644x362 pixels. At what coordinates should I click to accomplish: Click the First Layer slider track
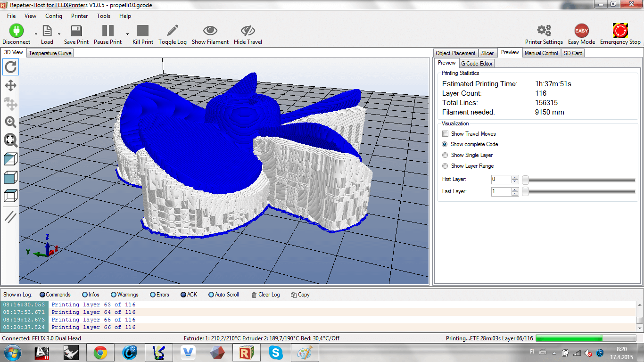580,180
